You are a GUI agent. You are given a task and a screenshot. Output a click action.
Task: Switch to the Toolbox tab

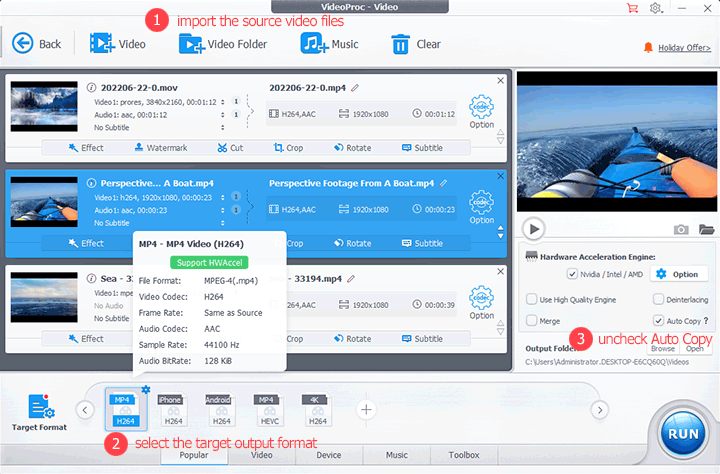(464, 455)
